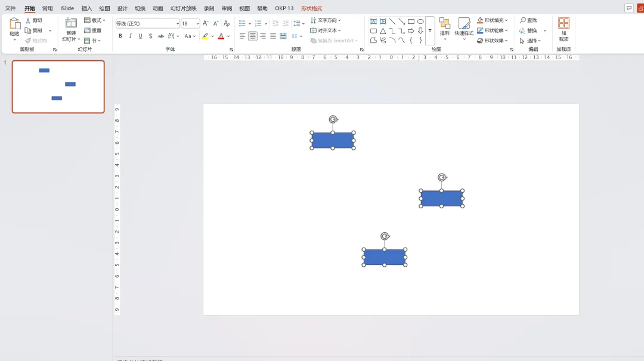The image size is (644, 361).
Task: Click Find (查找)
Action: tap(528, 20)
